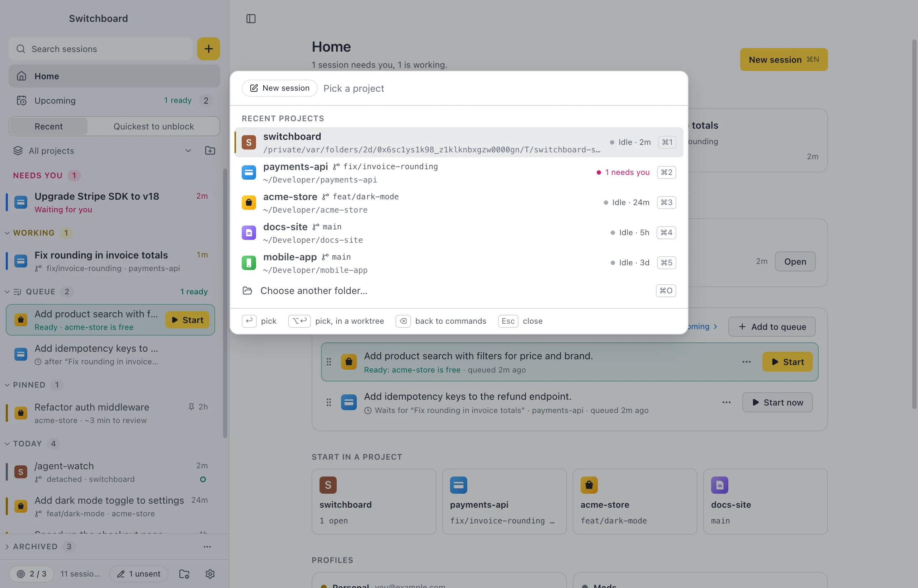The width and height of the screenshot is (918, 588).
Task: Collapse the Today section
Action: pyautogui.click(x=7, y=444)
